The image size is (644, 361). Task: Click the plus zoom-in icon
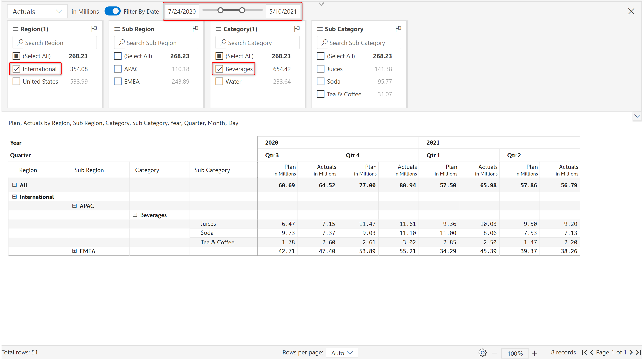click(x=534, y=353)
